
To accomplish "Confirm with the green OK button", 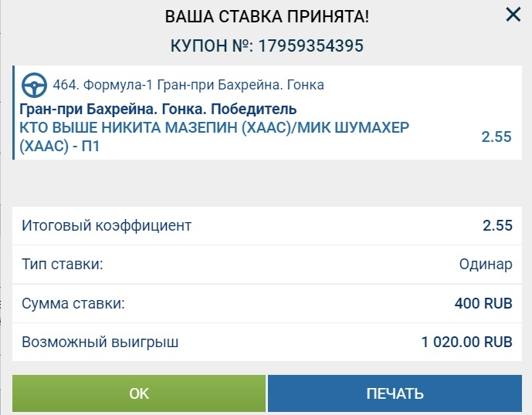I will pyautogui.click(x=139, y=393).
